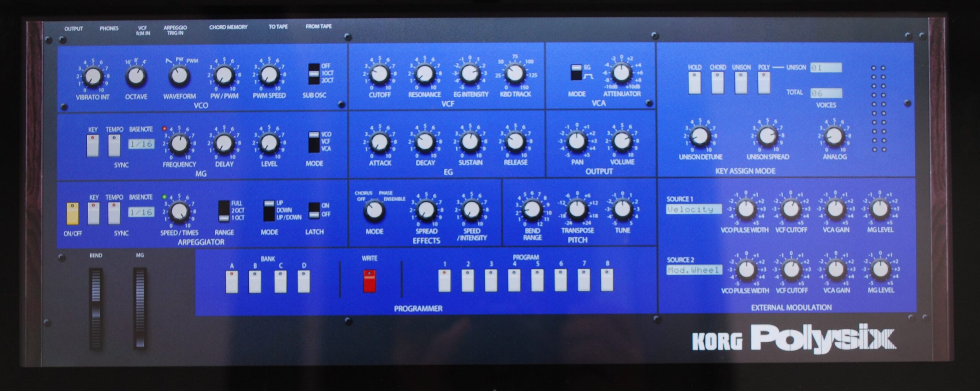Click the Transpose knob
Viewport: 980px width, 391px height.
click(577, 209)
